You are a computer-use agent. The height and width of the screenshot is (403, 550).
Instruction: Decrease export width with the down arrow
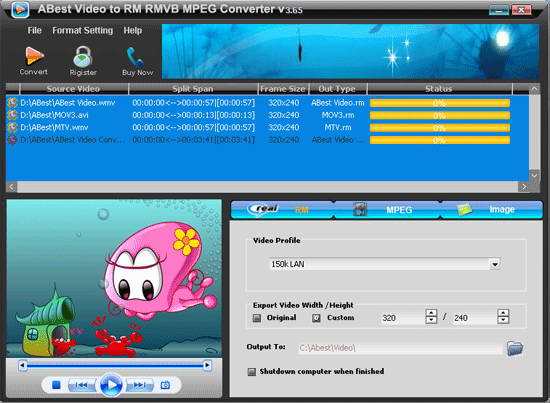[x=431, y=320]
